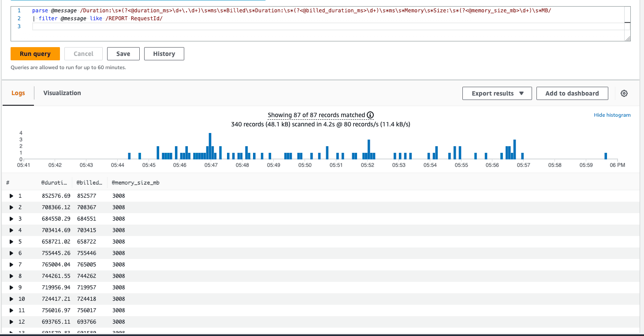
Task: Select the Logs tab
Action: (x=18, y=93)
